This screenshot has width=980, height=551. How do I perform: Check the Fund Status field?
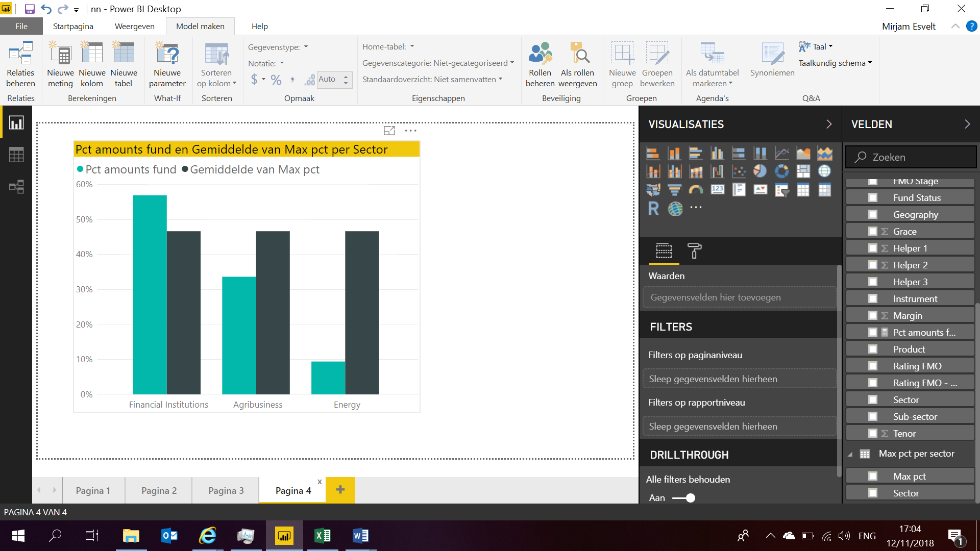tap(873, 197)
